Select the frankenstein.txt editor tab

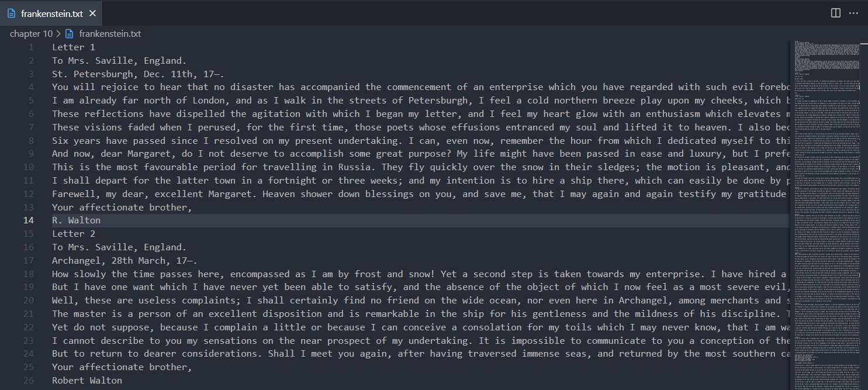[x=52, y=13]
